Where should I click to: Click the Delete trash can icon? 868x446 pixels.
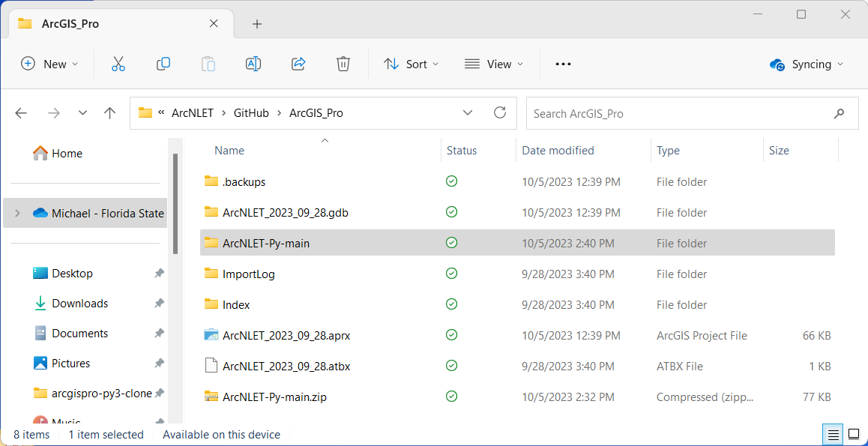(343, 64)
